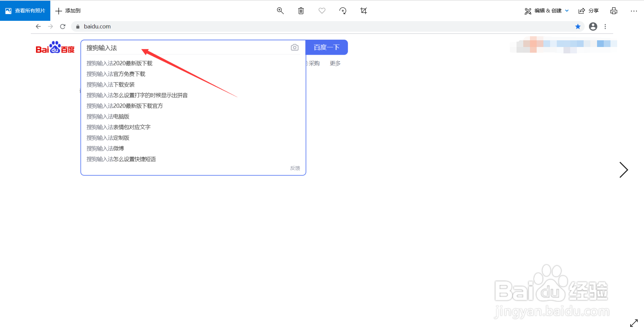
Task: Open the '更多' tab
Action: pyautogui.click(x=335, y=63)
